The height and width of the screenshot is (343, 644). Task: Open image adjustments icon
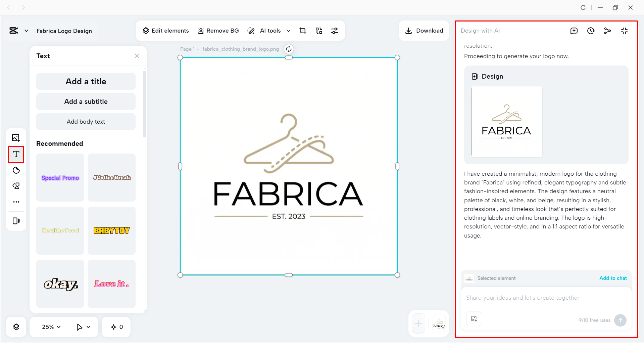point(335,31)
